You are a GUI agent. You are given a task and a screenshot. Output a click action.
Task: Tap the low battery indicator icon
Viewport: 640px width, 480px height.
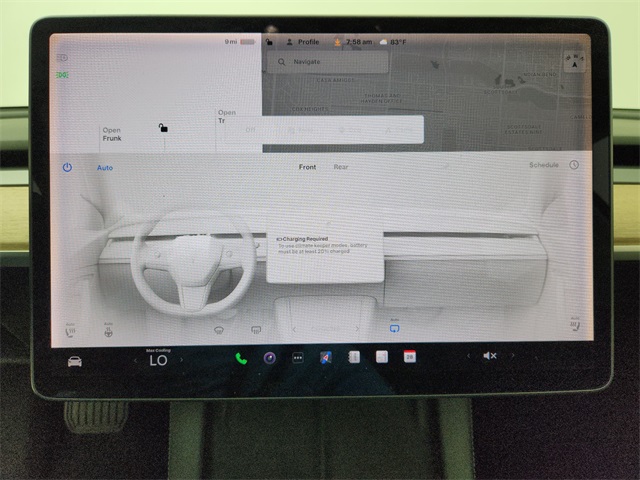point(247,42)
